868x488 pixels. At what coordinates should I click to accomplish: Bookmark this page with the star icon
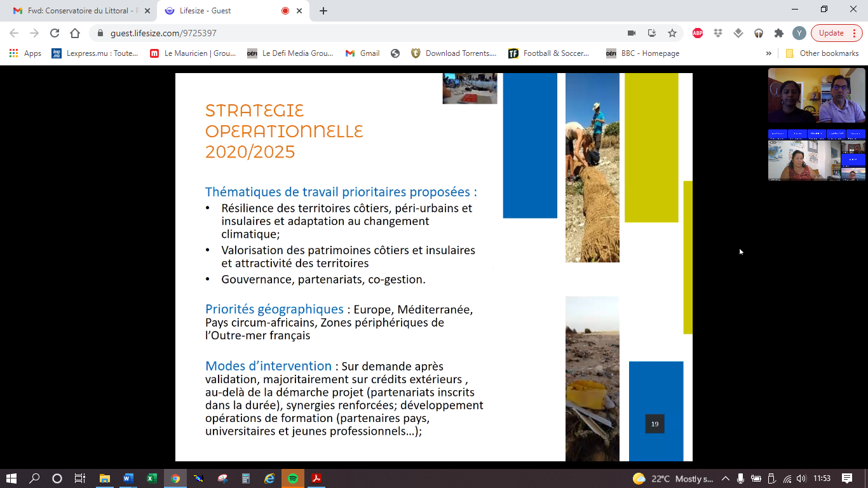click(672, 33)
